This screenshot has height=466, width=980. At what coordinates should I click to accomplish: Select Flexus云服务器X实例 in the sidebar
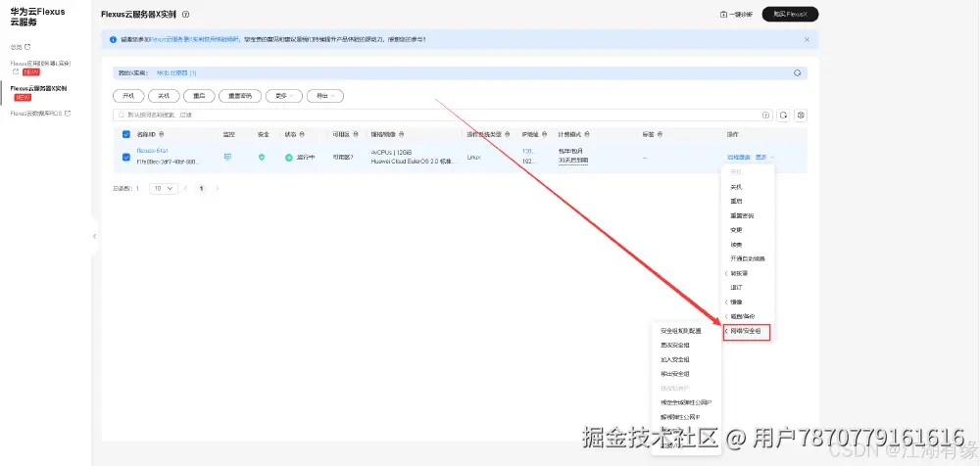[x=39, y=88]
